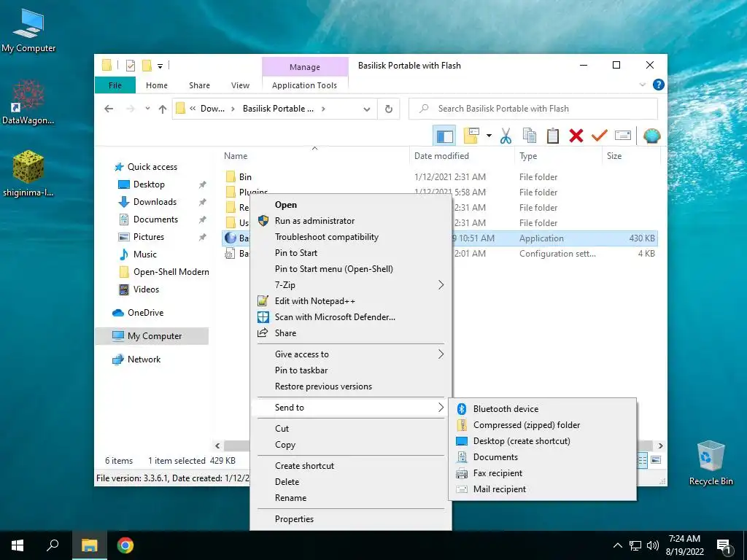Go up one folder level arrow

[163, 109]
